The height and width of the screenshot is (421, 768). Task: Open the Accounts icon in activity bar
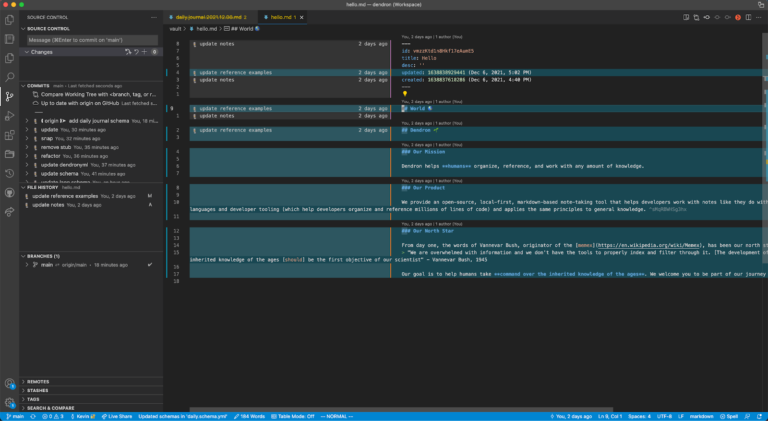click(x=9, y=382)
